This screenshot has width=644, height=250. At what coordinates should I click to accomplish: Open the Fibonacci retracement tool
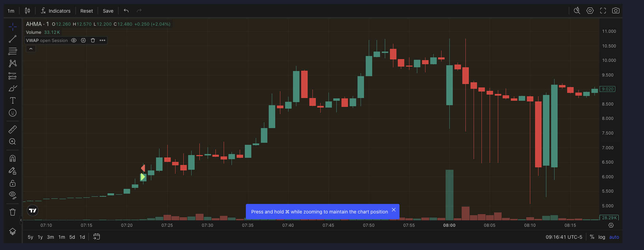coord(13,51)
